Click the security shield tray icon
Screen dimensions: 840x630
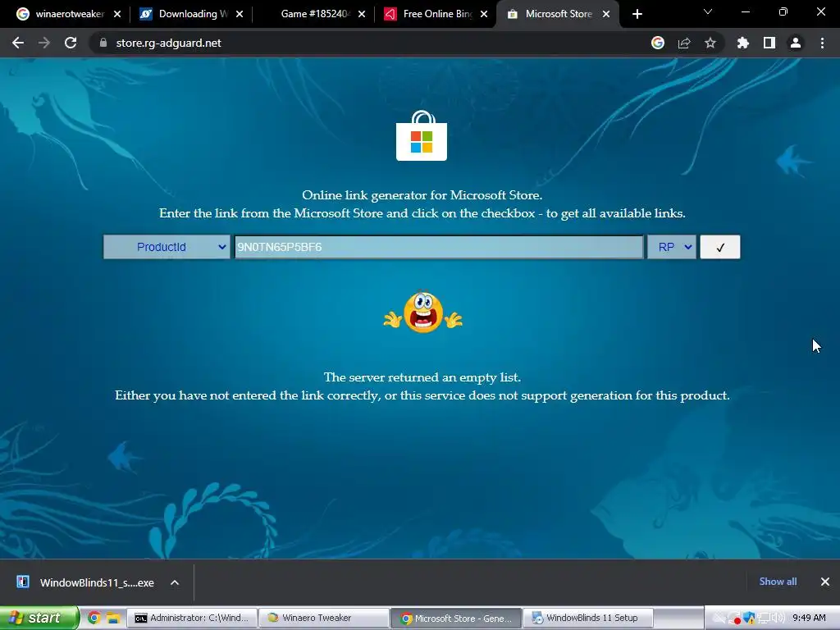tap(749, 618)
